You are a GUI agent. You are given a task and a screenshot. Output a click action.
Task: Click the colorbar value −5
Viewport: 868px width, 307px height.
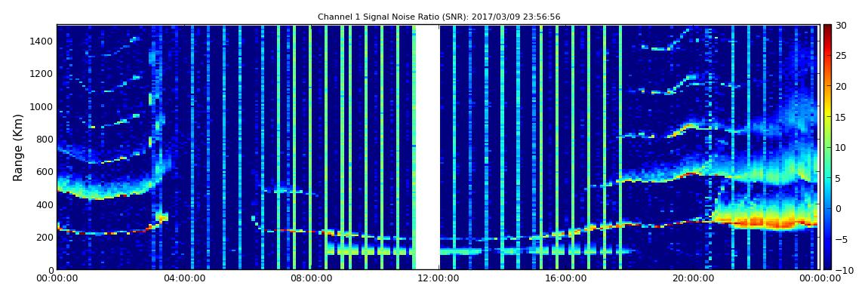(840, 239)
